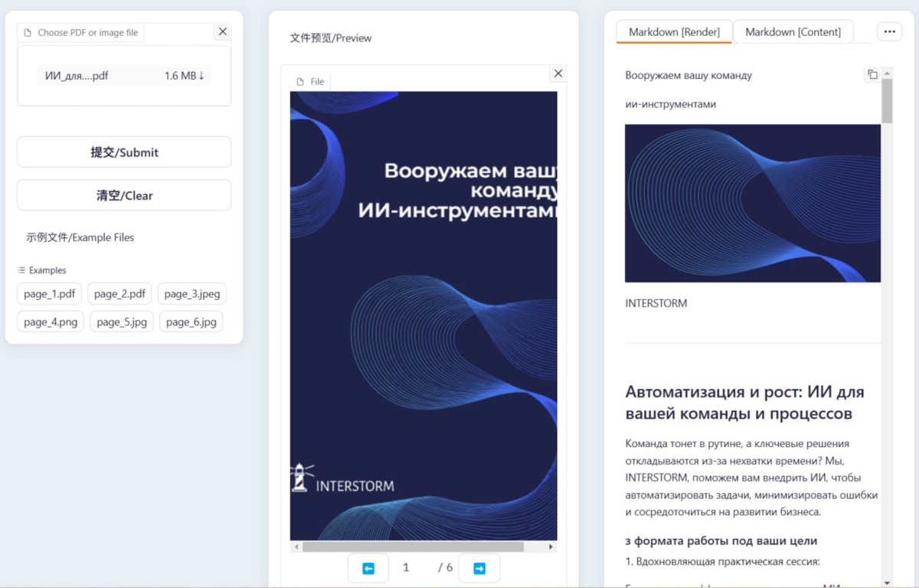This screenshot has height=588, width=919.
Task: Click the File label icon in preview
Action: pyautogui.click(x=301, y=82)
